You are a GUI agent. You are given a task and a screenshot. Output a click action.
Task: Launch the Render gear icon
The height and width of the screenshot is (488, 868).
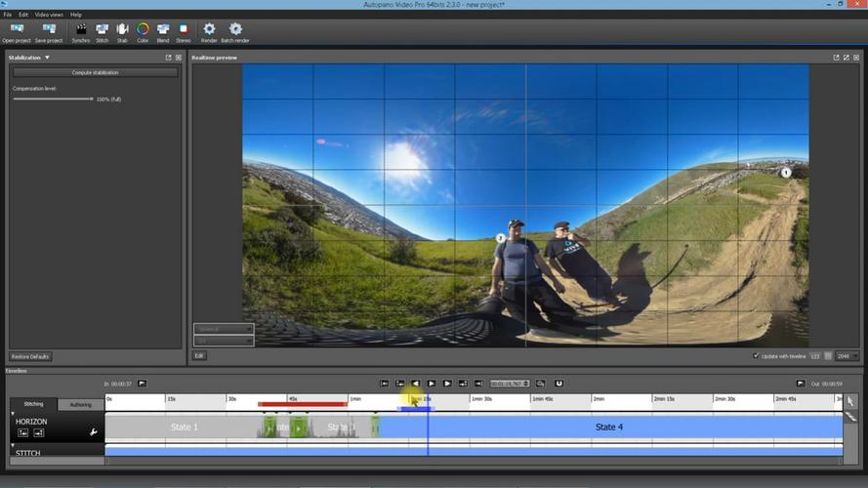click(x=209, y=30)
